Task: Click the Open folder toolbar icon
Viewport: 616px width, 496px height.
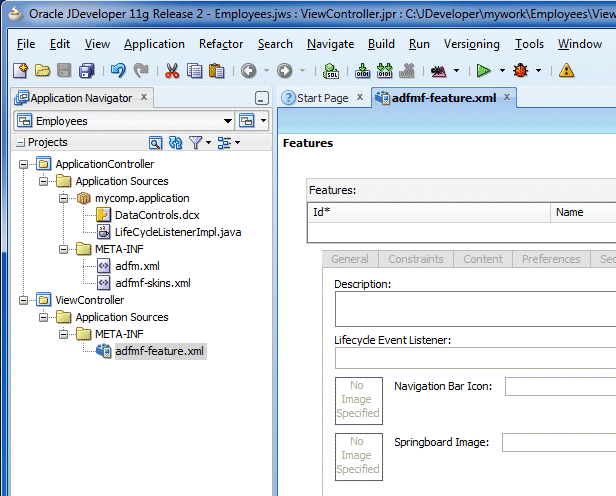Action: tap(42, 71)
